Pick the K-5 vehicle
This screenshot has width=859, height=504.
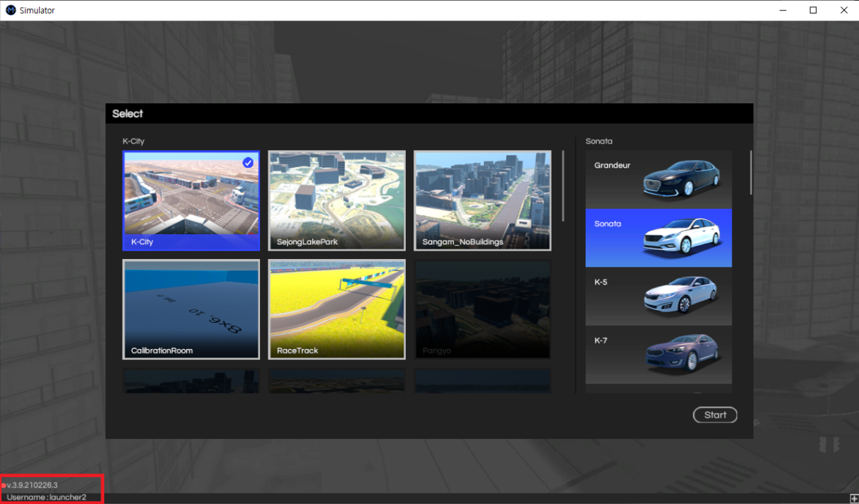tap(659, 296)
